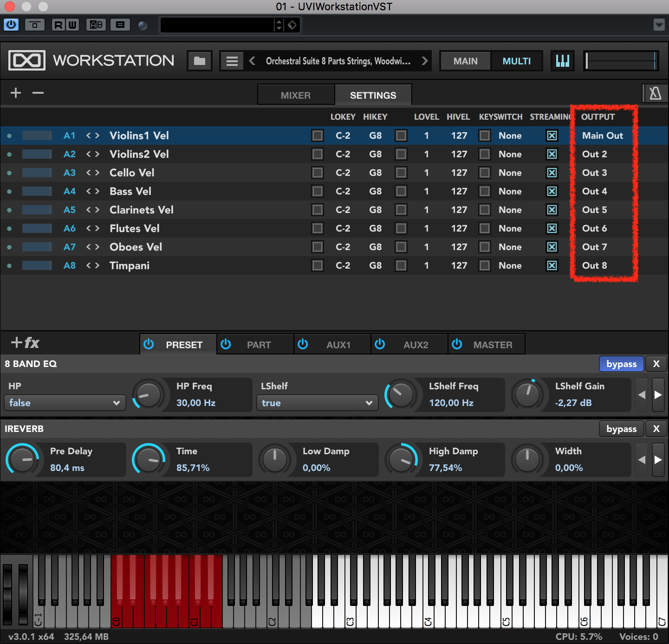Viewport: 669px width, 644px height.
Task: Click the pitch bend wheel
Action: click(7, 594)
